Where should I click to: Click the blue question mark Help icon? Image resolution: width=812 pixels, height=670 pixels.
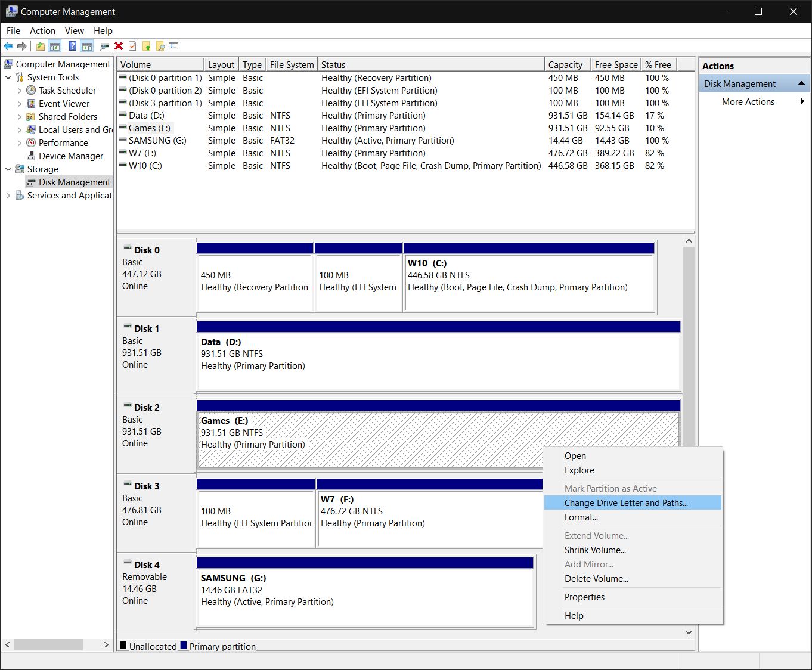72,46
